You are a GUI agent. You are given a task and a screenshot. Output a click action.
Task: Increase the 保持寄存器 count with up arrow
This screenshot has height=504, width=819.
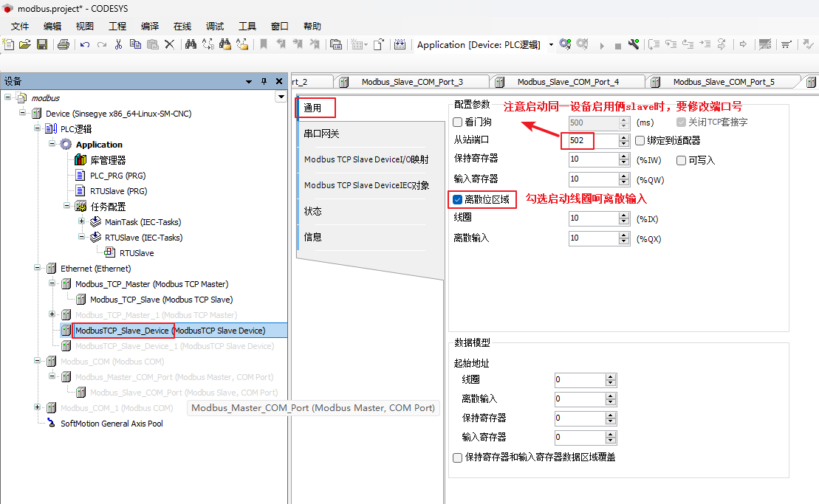coord(623,156)
